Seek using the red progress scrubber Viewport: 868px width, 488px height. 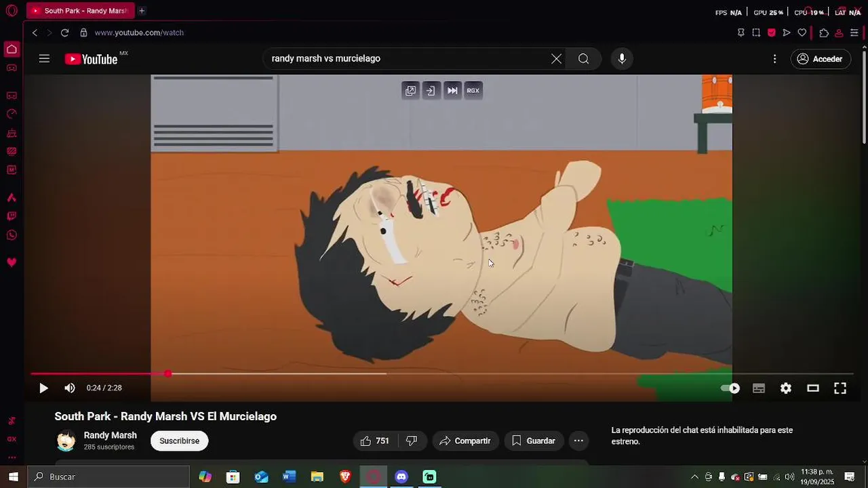point(167,373)
